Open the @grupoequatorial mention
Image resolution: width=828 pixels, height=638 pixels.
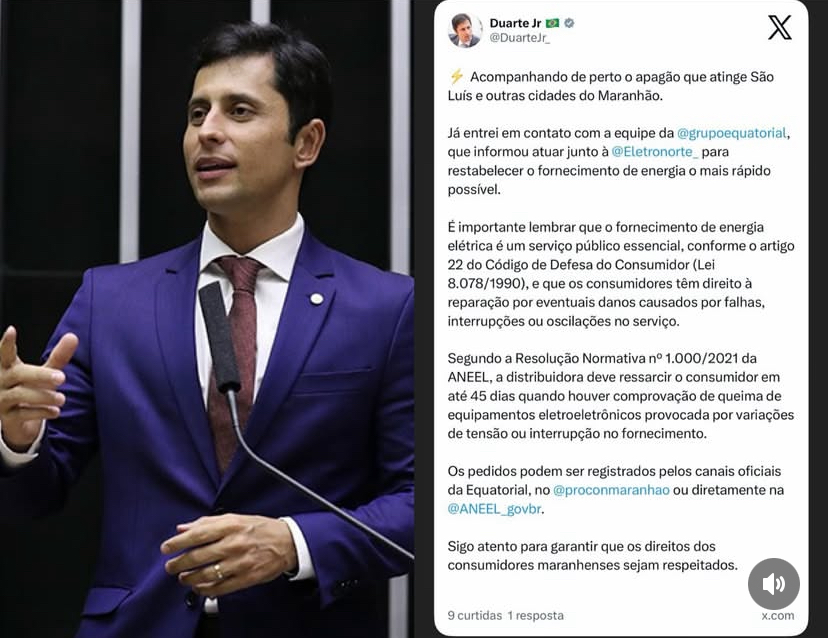(731, 133)
